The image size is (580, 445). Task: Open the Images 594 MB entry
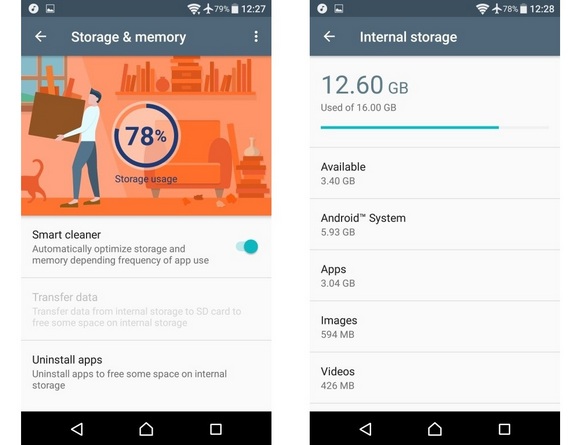tap(435, 327)
